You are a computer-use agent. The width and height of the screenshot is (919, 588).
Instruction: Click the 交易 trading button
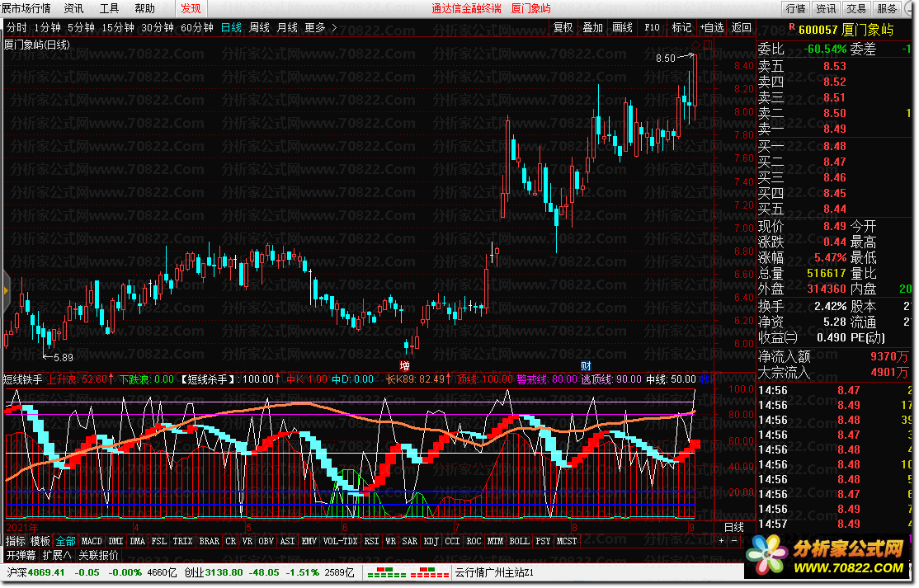pos(856,8)
